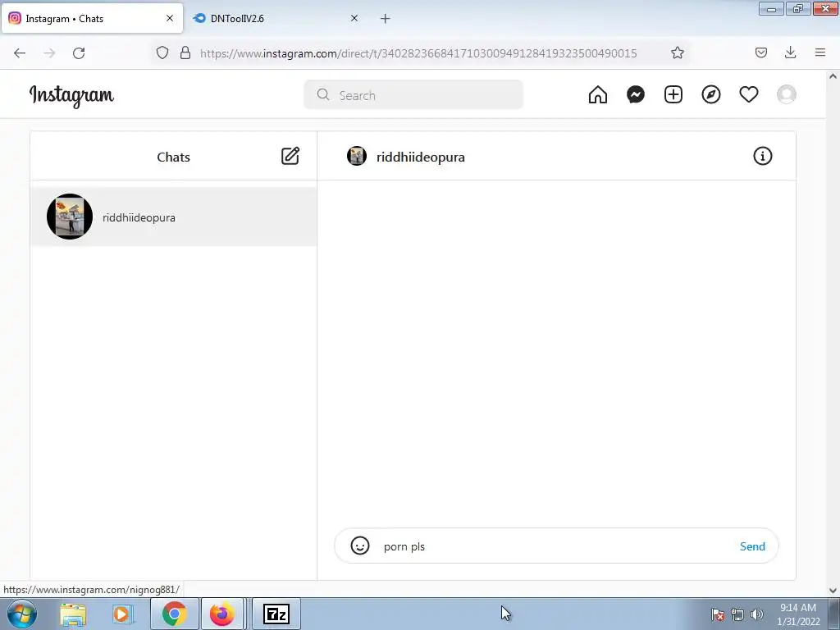Create a new post with plus icon
The width and height of the screenshot is (840, 630).
pos(673,95)
